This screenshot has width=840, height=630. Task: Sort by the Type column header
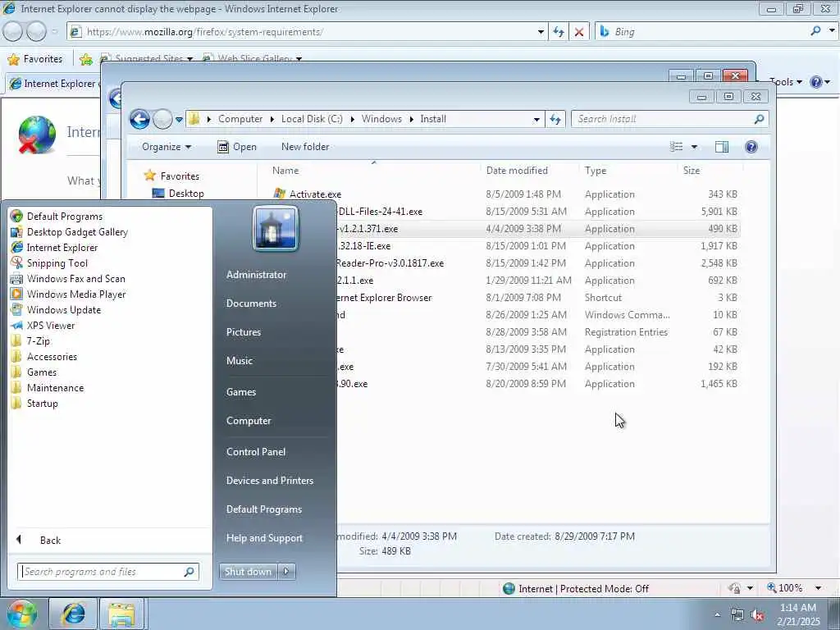pos(628,171)
